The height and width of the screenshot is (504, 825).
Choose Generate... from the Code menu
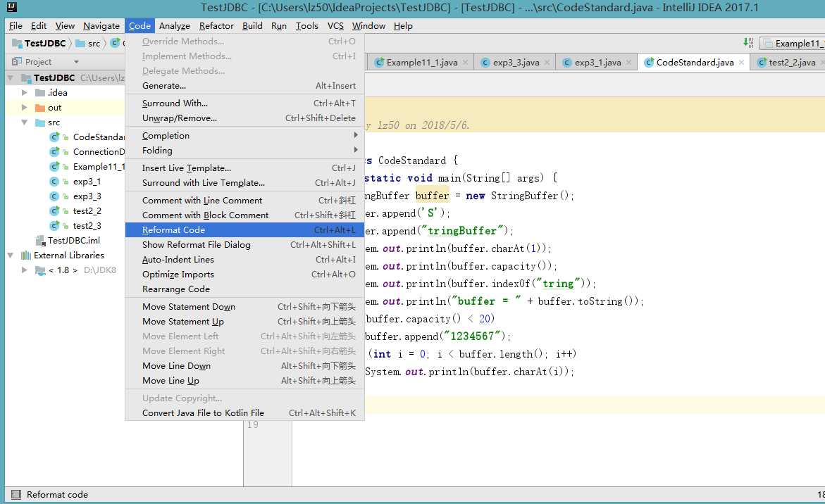pyautogui.click(x=244, y=86)
